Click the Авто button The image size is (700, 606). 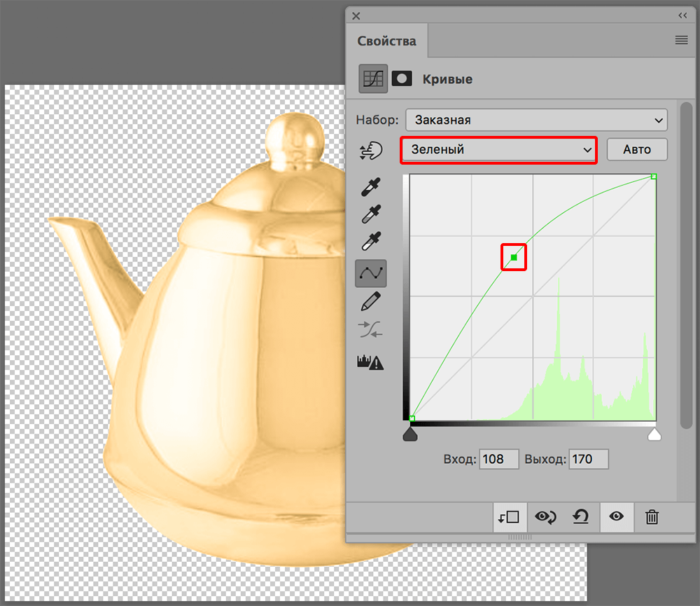pyautogui.click(x=636, y=149)
